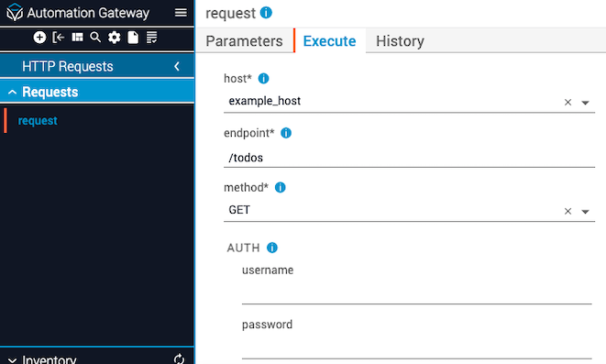606x364 pixels.
Task: Click the info icon next to request title
Action: [x=266, y=13]
